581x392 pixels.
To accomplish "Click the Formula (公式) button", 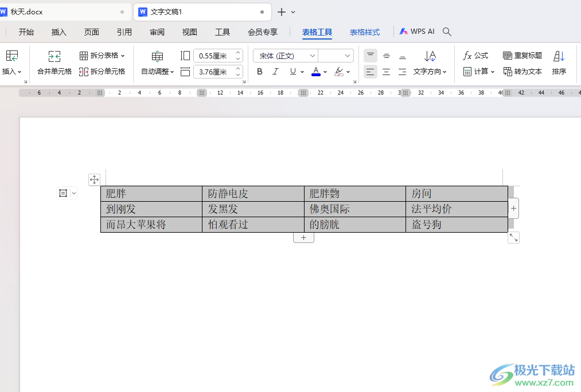I will click(x=475, y=56).
